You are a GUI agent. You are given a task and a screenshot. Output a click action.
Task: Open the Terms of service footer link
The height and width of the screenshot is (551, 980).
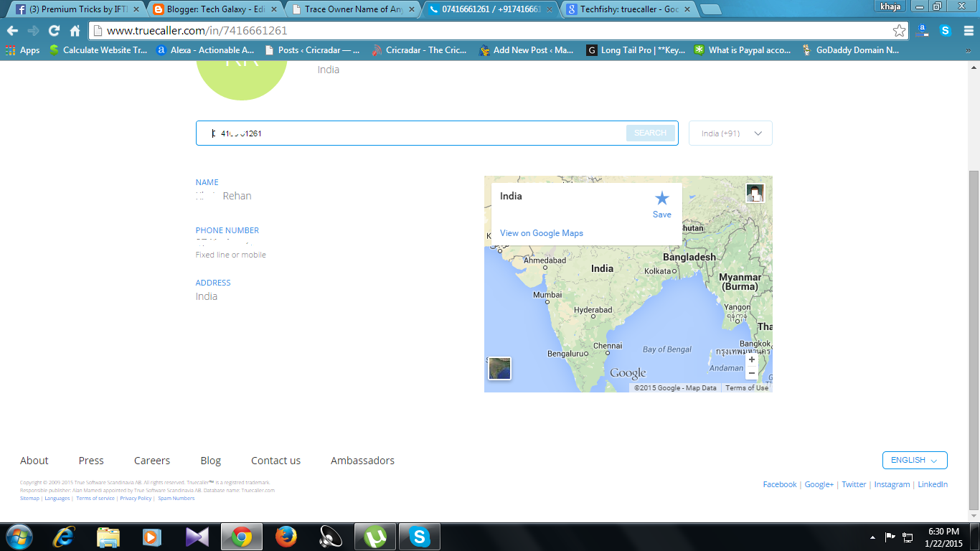[x=95, y=498]
